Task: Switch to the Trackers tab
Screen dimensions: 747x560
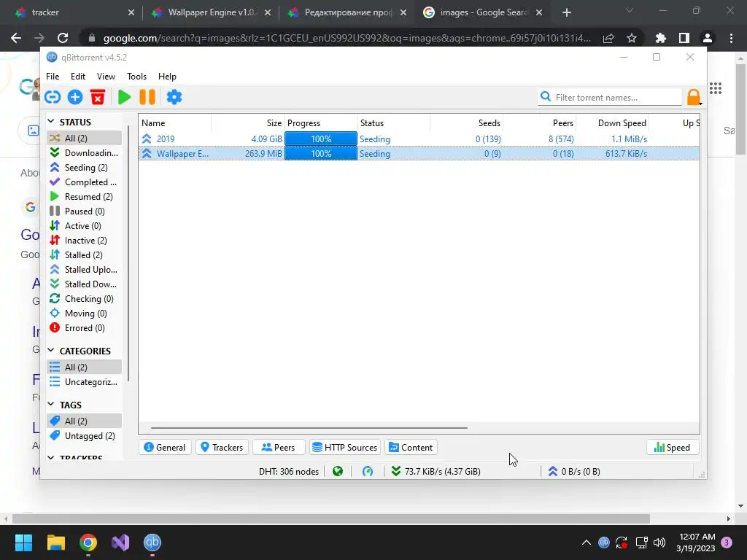Action: [x=222, y=448]
